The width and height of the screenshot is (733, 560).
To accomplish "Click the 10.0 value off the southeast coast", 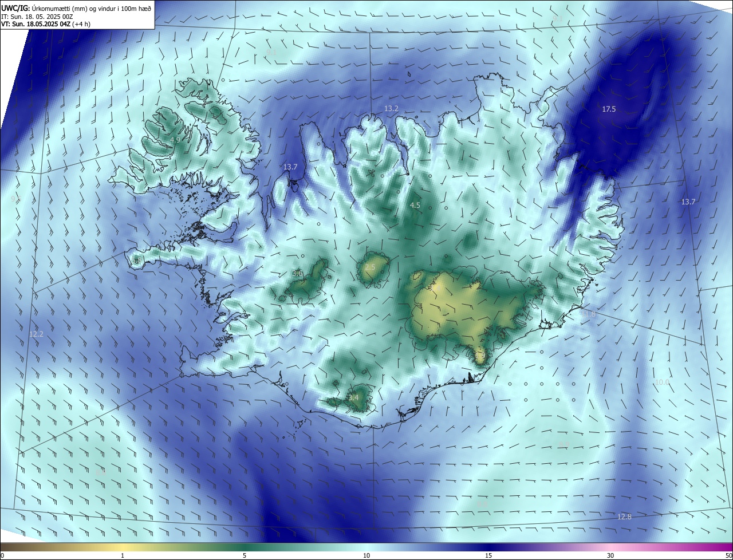I will coord(662,382).
